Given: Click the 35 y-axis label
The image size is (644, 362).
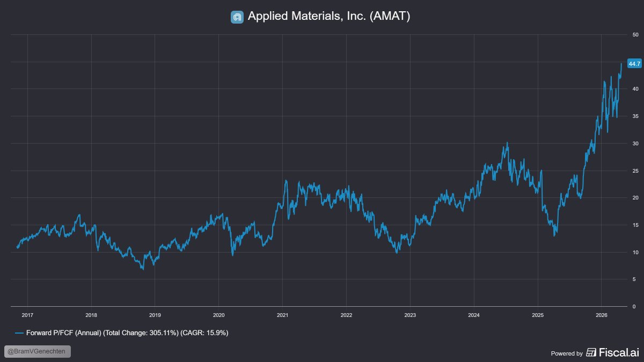Looking at the screenshot, I should 636,116.
